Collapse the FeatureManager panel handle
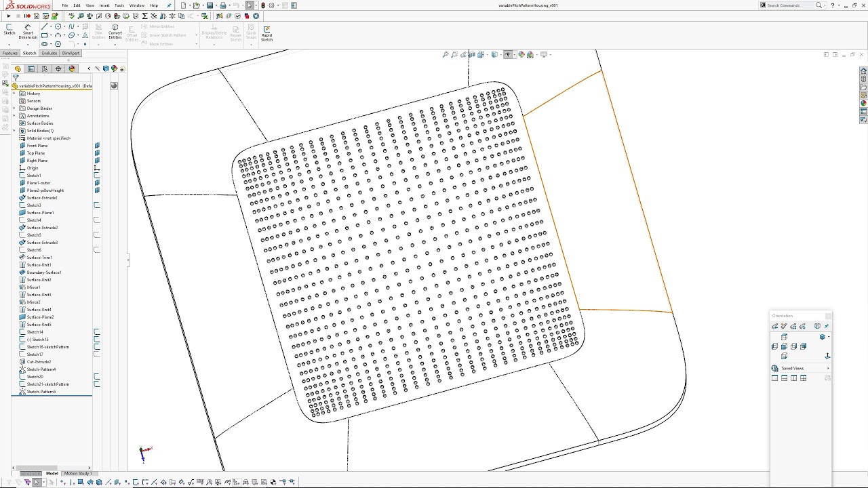The image size is (868, 488). (x=127, y=259)
